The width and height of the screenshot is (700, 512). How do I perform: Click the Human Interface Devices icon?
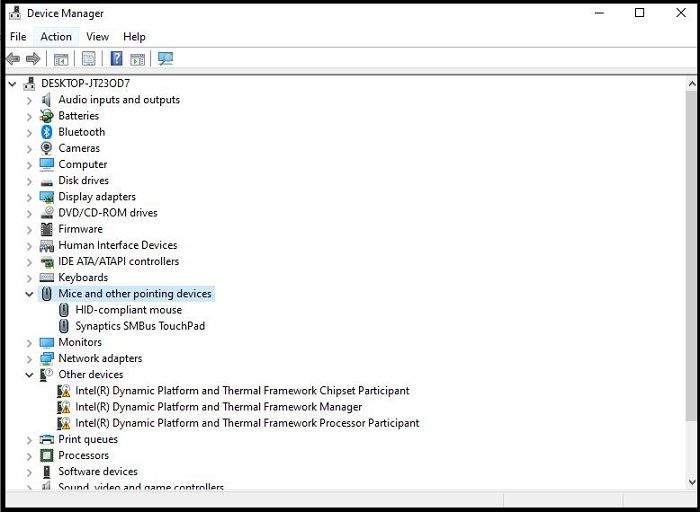pos(46,246)
